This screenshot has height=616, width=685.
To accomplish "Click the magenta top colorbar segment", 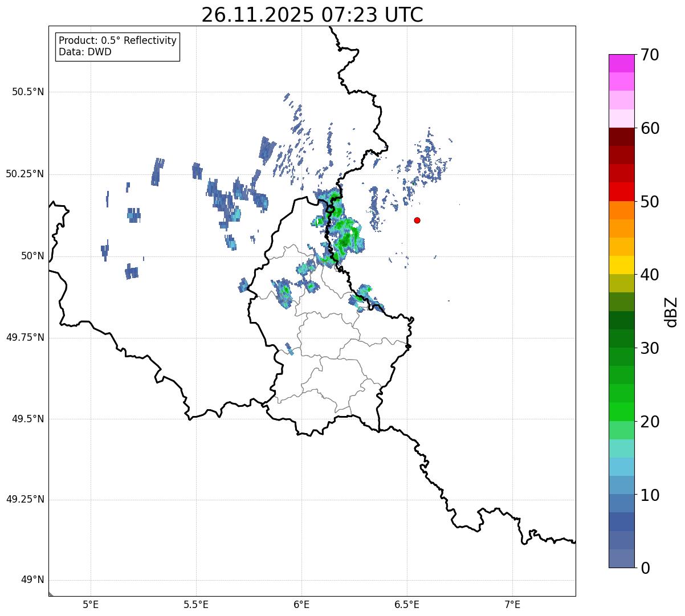I will (621, 63).
